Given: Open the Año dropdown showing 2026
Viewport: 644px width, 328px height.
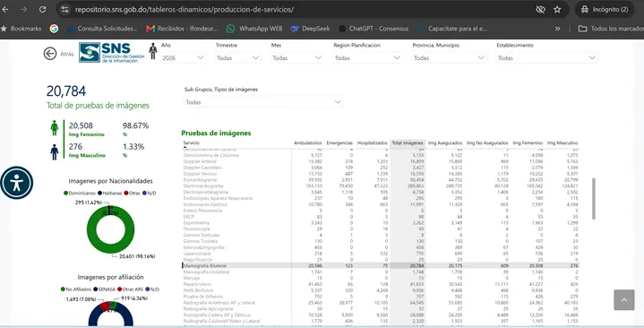Looking at the screenshot, I should 183,58.
